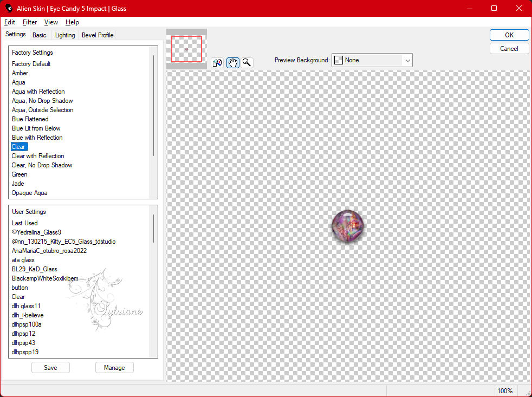Click the Save button below User Settings
Viewport: 532px width, 397px height.
coord(50,367)
